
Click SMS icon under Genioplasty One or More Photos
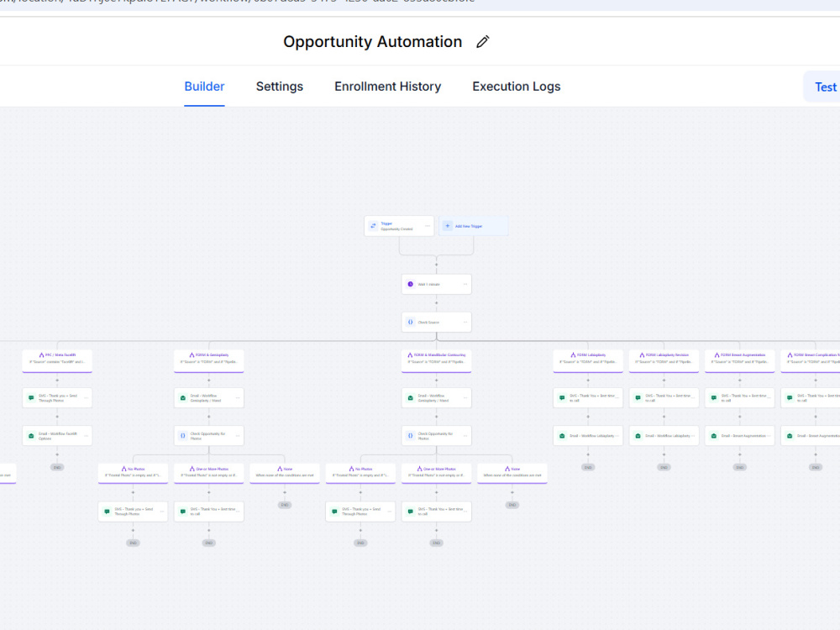(x=182, y=512)
